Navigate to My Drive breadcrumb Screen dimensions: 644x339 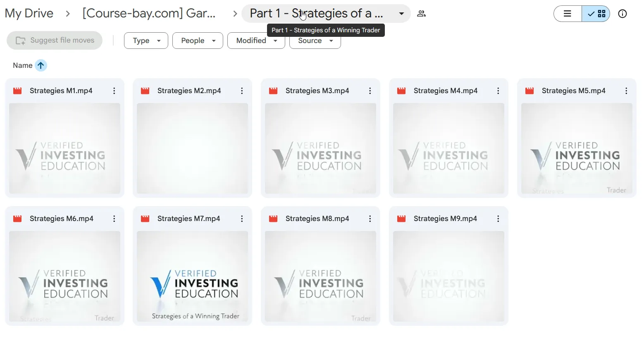(x=29, y=14)
